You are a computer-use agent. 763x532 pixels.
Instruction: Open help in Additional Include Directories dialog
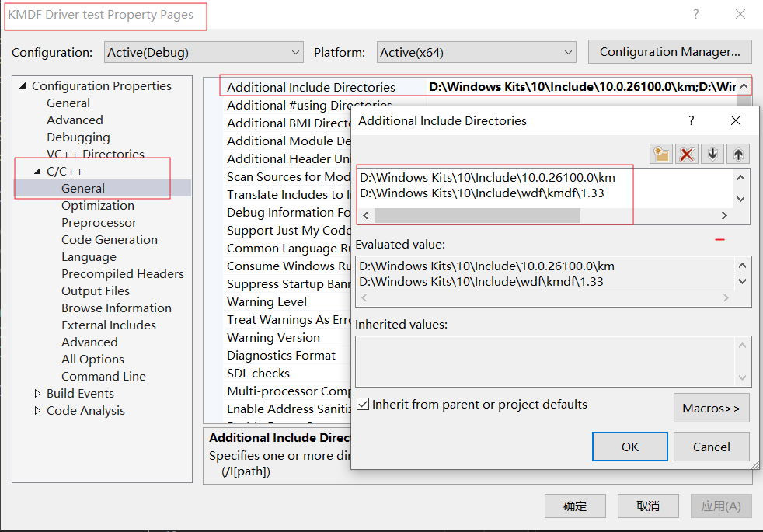click(x=691, y=120)
